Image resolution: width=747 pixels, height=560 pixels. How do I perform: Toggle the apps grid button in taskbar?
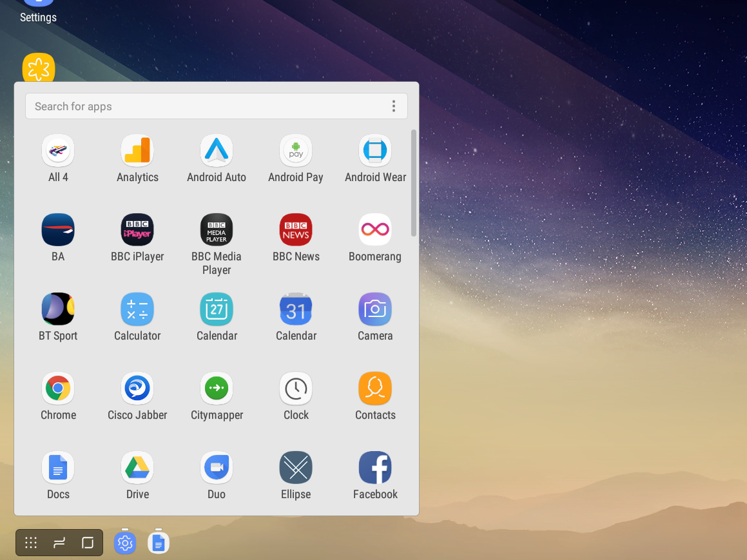pos(31,543)
